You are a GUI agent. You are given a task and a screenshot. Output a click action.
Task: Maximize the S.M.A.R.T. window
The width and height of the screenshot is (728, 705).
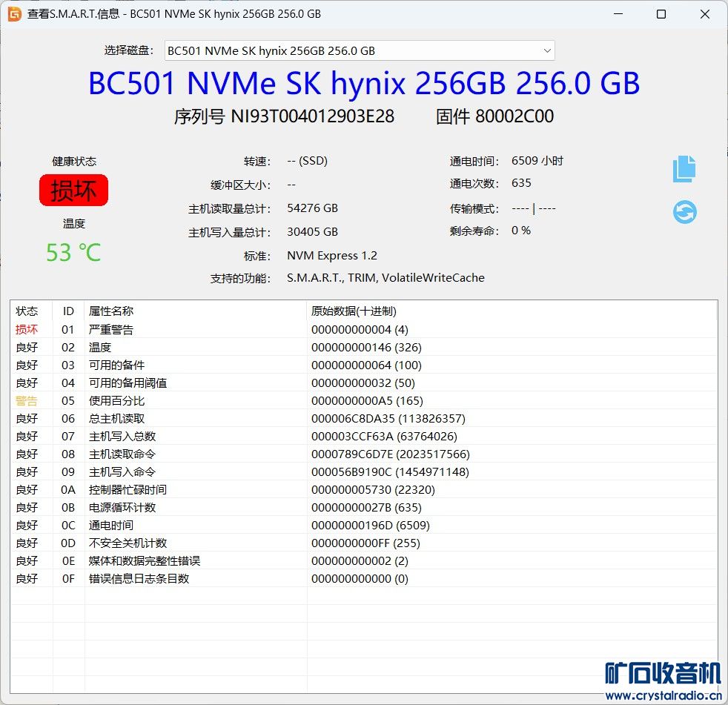pos(661,14)
